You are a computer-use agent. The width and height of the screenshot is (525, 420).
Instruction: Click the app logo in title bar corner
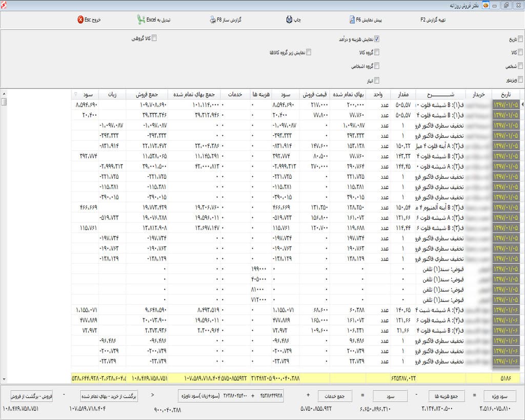tap(4, 5)
